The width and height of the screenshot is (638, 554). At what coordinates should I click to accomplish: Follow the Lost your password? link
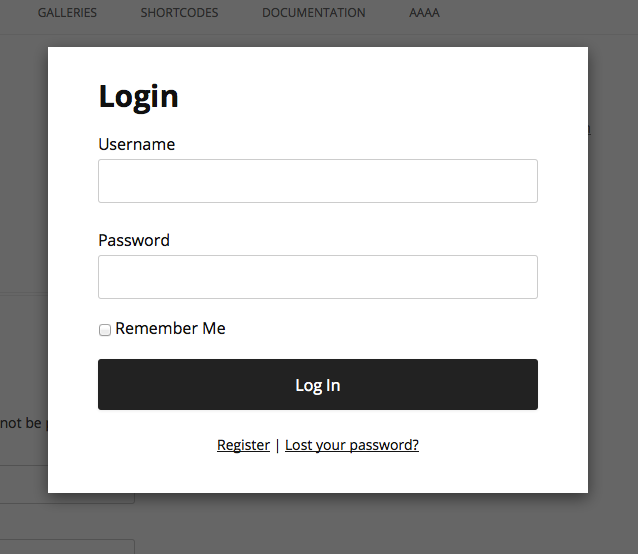352,445
